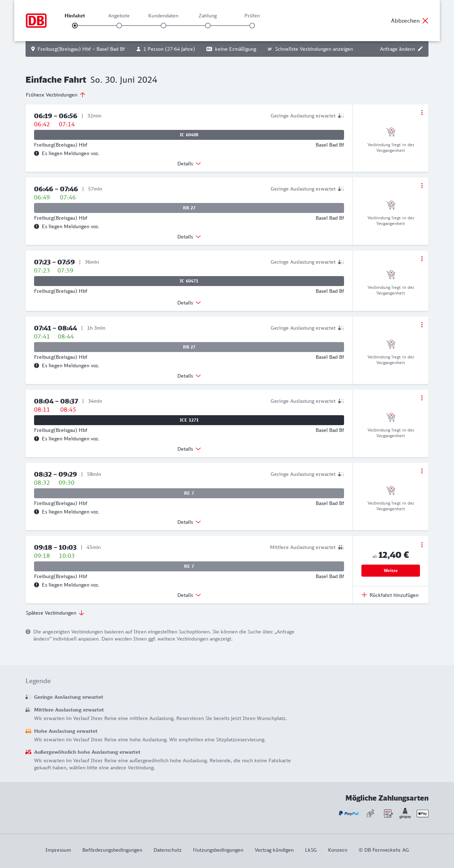454x868 pixels.
Task: Expand Details for the IC 60408 connection
Action: pos(189,164)
